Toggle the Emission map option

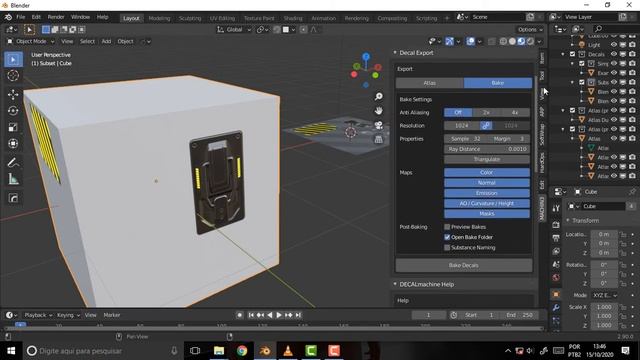pos(487,193)
